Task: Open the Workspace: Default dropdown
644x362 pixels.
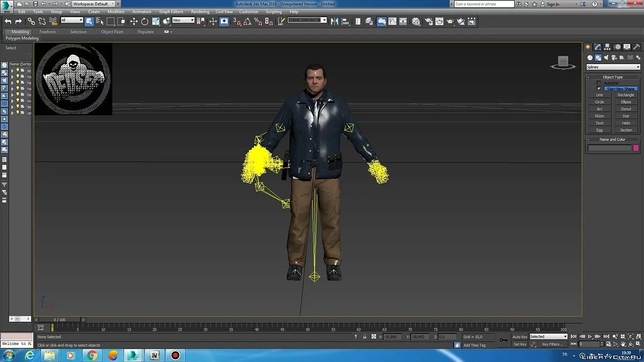Action: [x=93, y=4]
